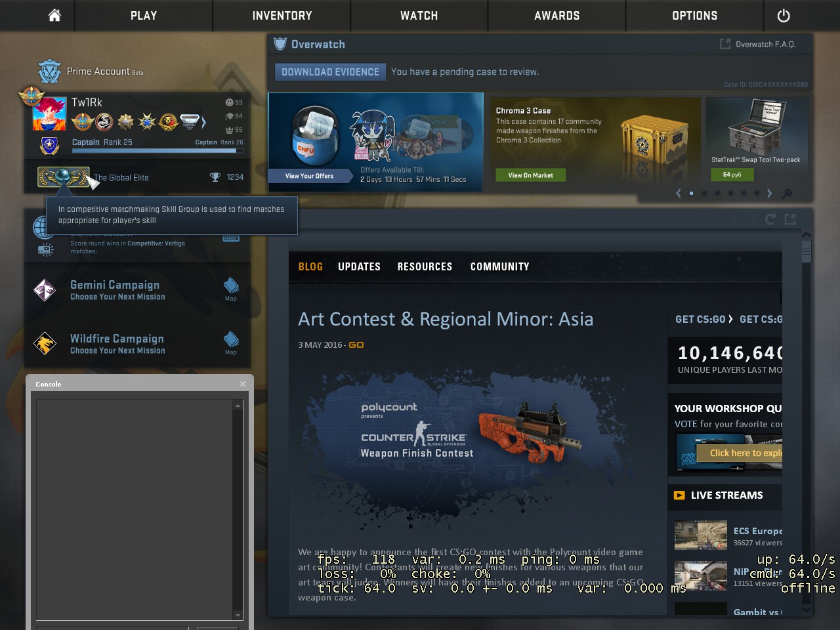The width and height of the screenshot is (840, 630).
Task: Click the console output scrollbar
Action: (x=238, y=509)
